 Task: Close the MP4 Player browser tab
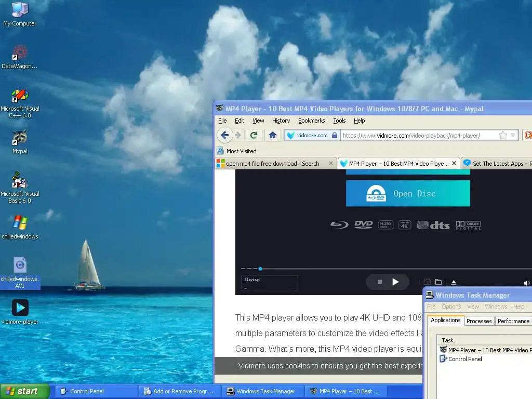tap(454, 163)
